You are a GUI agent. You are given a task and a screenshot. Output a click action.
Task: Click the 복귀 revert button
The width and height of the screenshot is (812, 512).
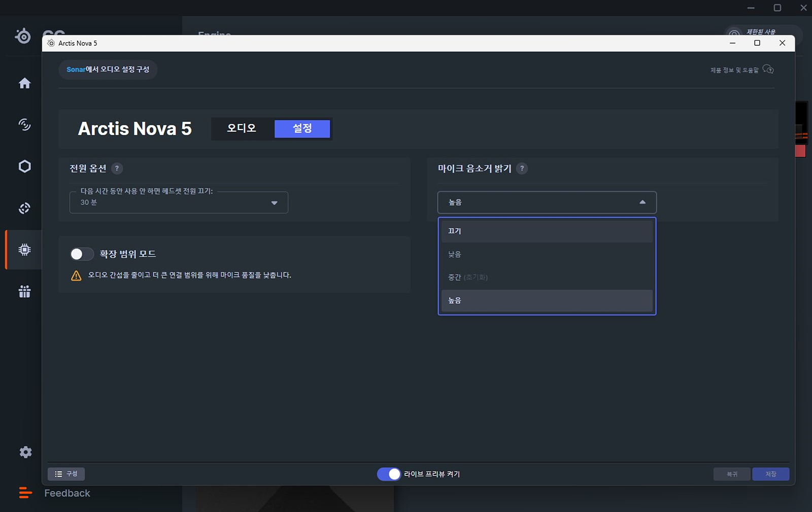(732, 474)
